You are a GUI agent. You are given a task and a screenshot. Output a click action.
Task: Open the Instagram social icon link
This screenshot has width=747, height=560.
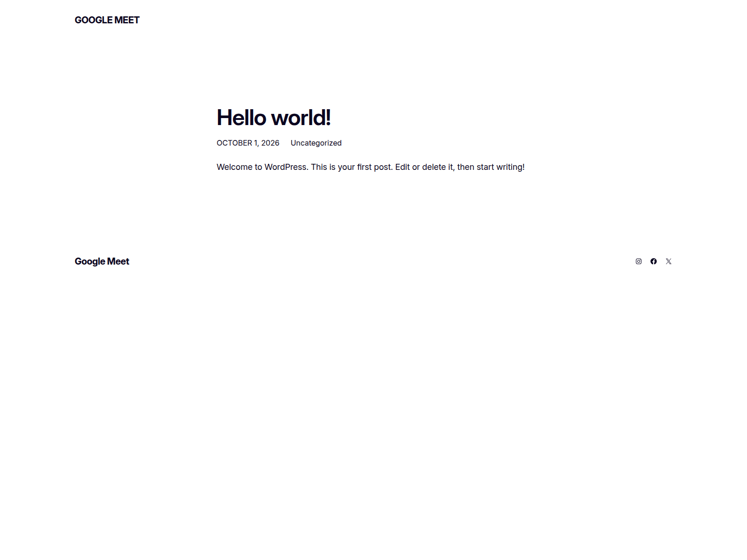pos(639,261)
